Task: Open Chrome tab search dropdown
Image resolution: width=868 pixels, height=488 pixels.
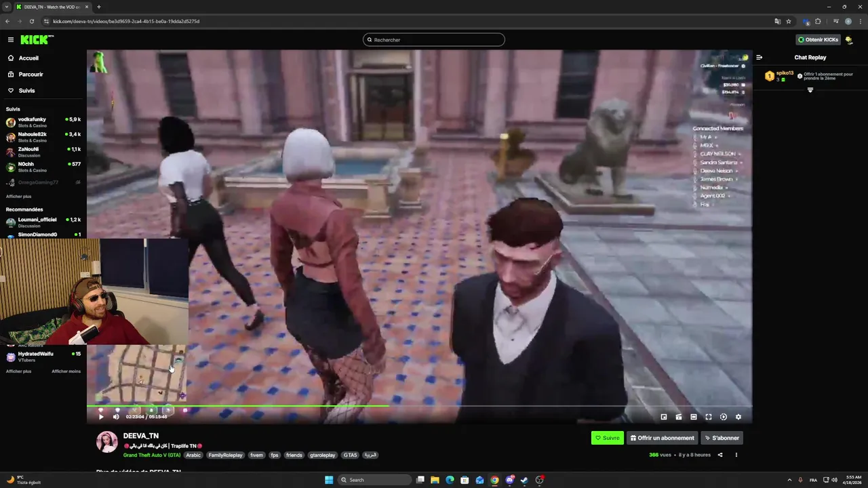Action: click(x=7, y=7)
